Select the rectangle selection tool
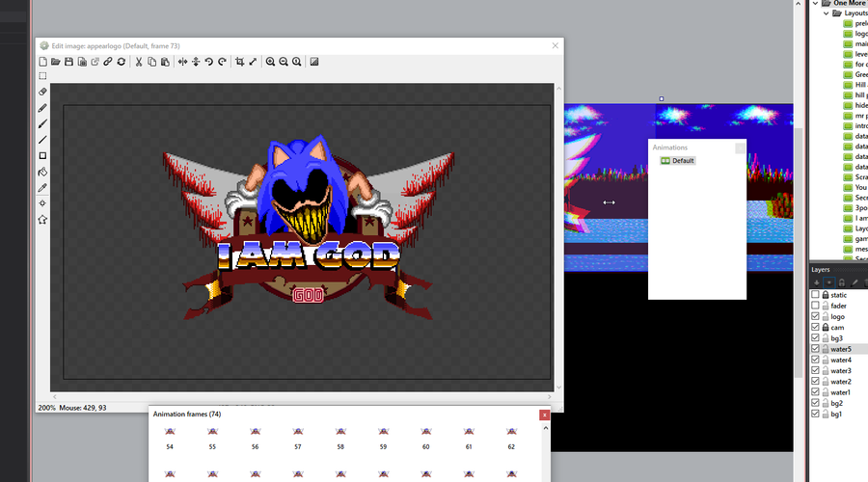 (42, 76)
